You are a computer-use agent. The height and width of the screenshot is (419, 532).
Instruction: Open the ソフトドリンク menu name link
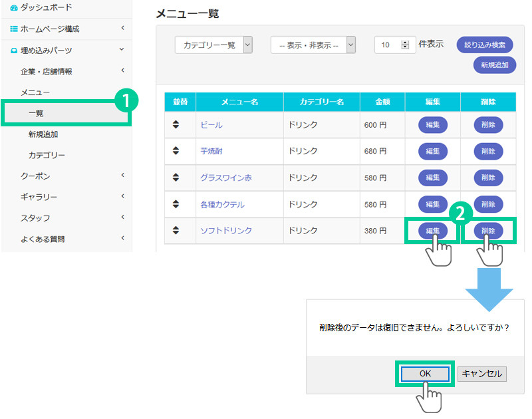tap(226, 231)
